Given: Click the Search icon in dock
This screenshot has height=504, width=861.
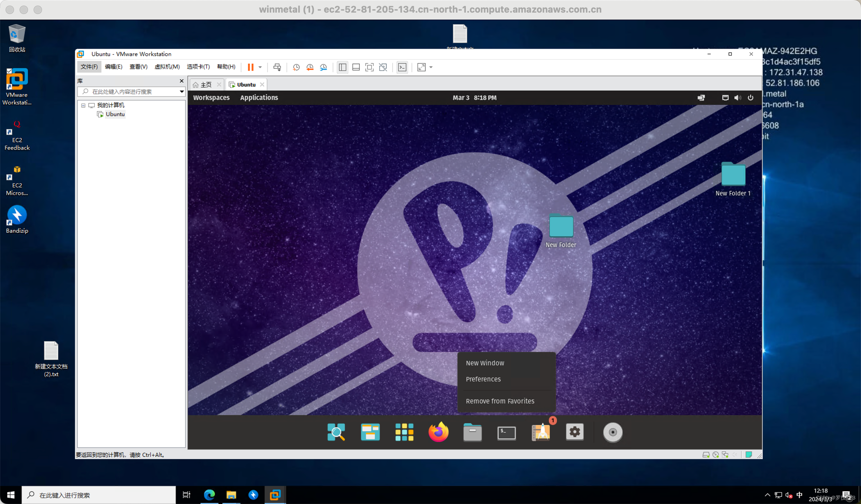Looking at the screenshot, I should [x=336, y=432].
